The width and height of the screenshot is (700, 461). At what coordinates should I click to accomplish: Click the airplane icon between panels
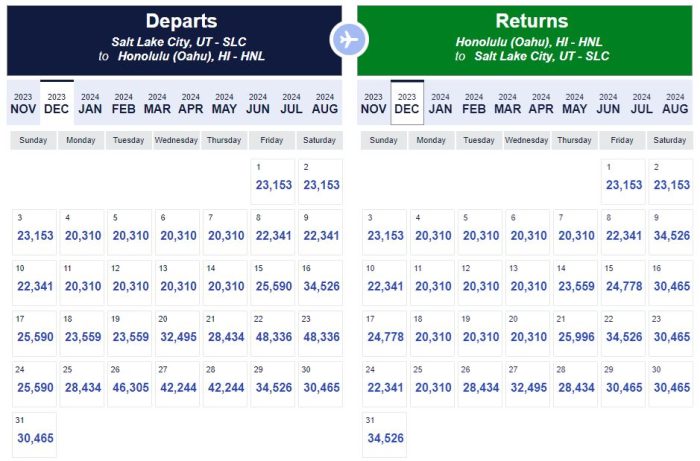click(349, 39)
